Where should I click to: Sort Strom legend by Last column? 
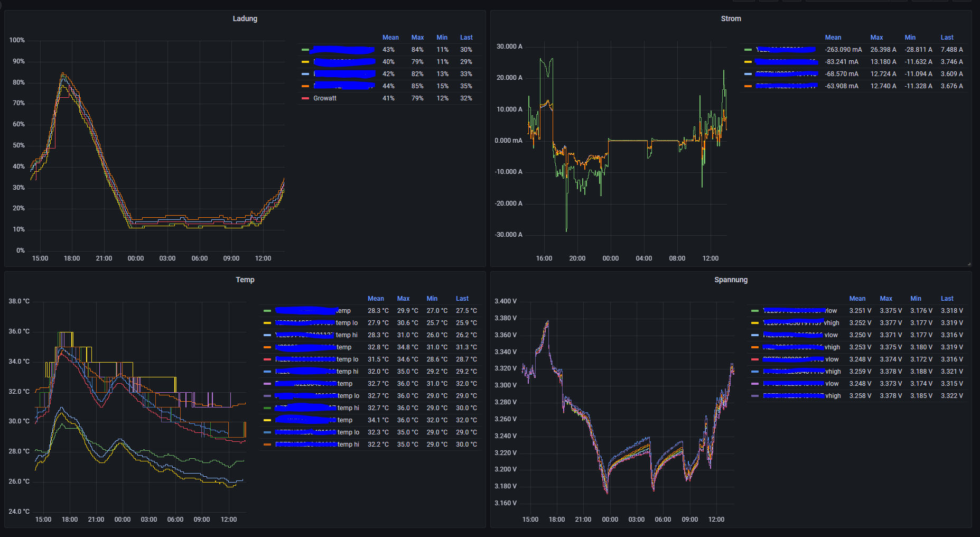(x=947, y=38)
